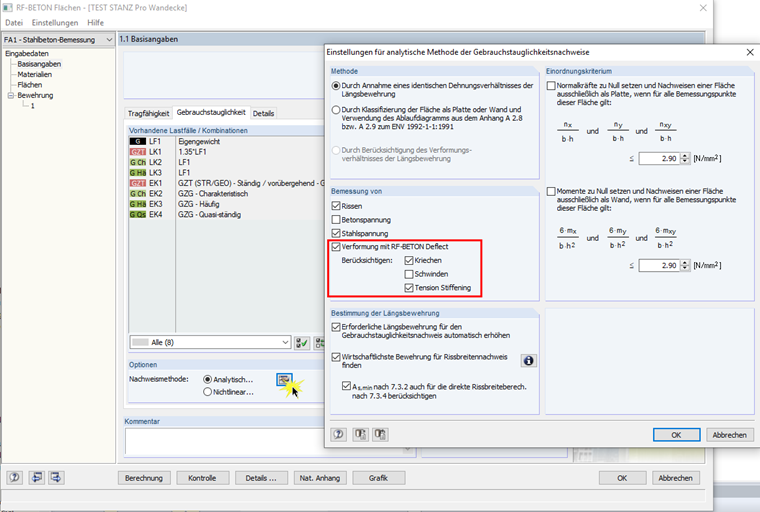Click the Kontrolle button
760x512 pixels.
coord(202,478)
